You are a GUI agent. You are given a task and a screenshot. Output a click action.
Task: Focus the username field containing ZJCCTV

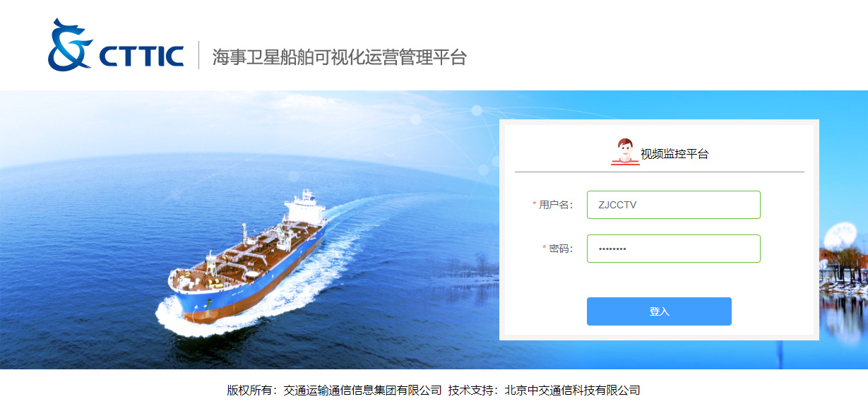[x=674, y=205]
